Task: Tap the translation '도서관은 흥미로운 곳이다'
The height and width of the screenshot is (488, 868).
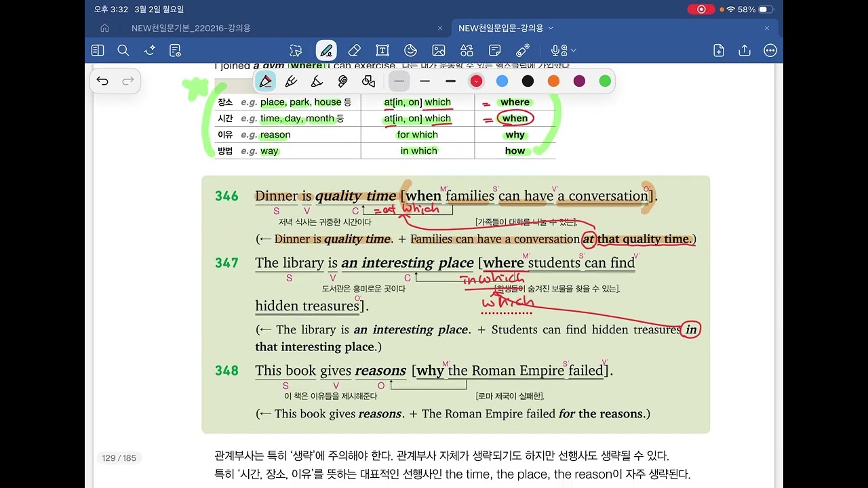Action: [363, 289]
